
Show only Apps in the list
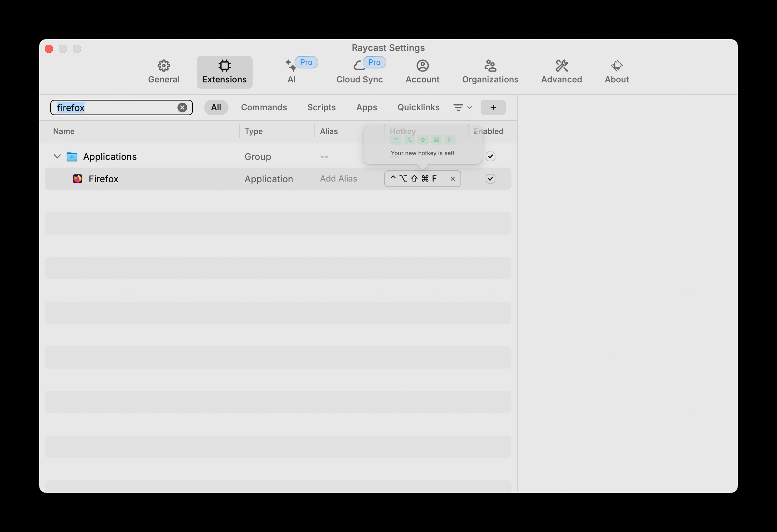pos(366,108)
